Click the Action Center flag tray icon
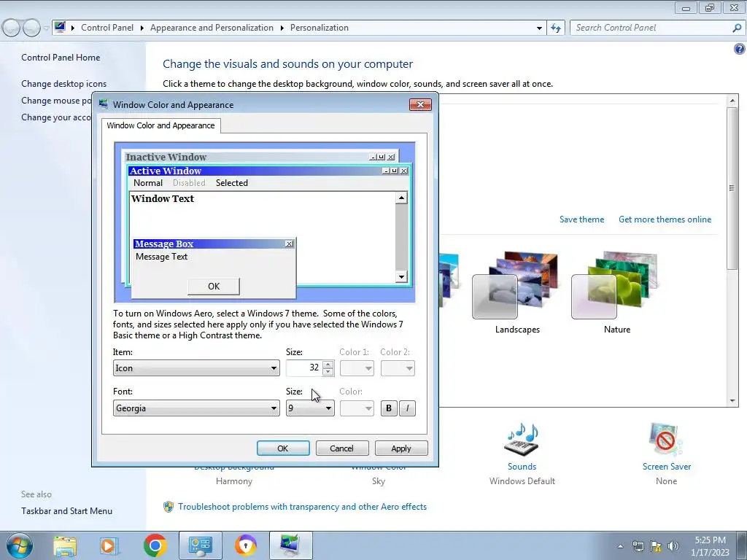Image resolution: width=747 pixels, height=560 pixels. [x=656, y=546]
